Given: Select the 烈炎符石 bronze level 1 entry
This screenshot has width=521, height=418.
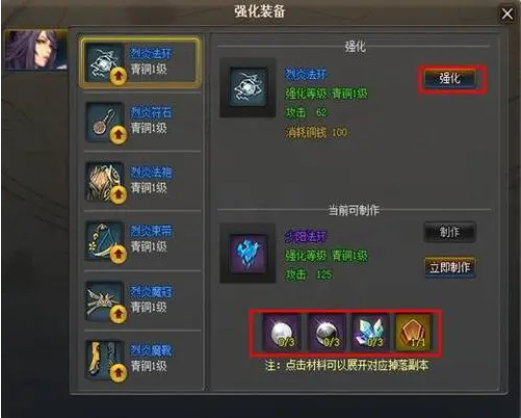Looking at the screenshot, I should (x=143, y=122).
